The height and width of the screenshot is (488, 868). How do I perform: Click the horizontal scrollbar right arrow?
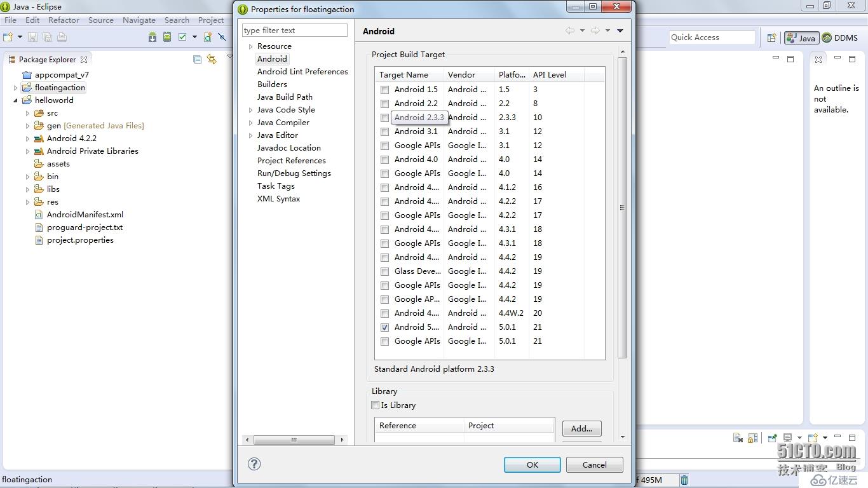click(342, 440)
